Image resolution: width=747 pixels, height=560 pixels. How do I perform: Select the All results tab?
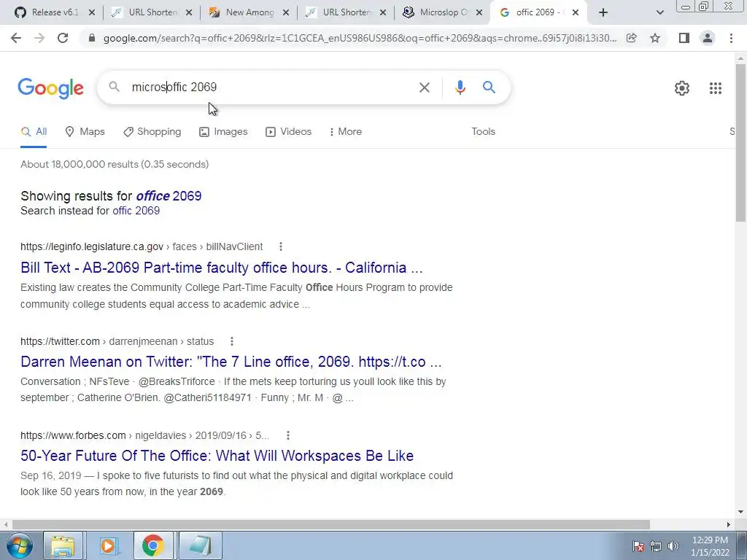[x=34, y=131]
